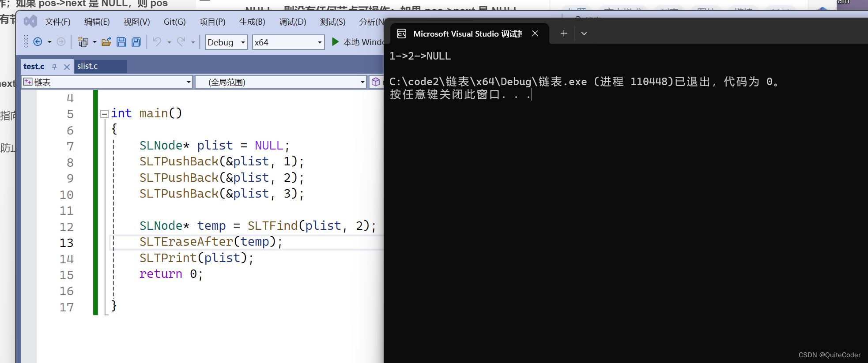The height and width of the screenshot is (363, 868).
Task: Click 'SLTPrint' call in the code
Action: tap(168, 258)
